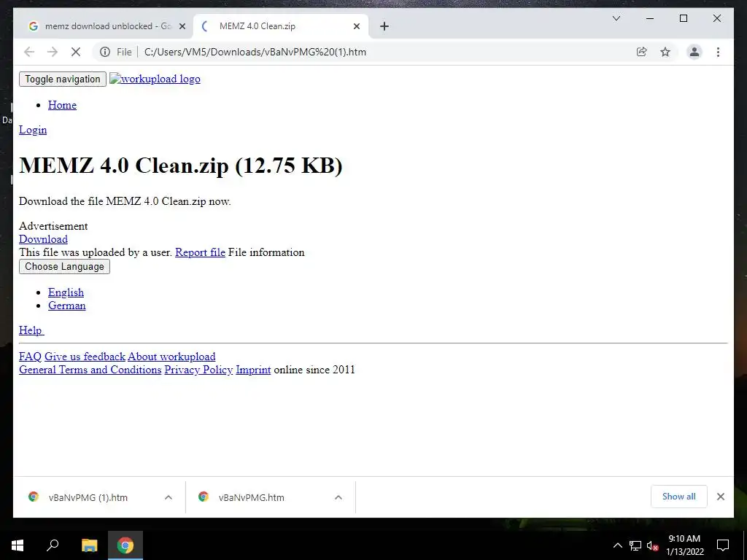Show hidden system tray icons
Image resolution: width=747 pixels, height=560 pixels.
[x=617, y=545]
